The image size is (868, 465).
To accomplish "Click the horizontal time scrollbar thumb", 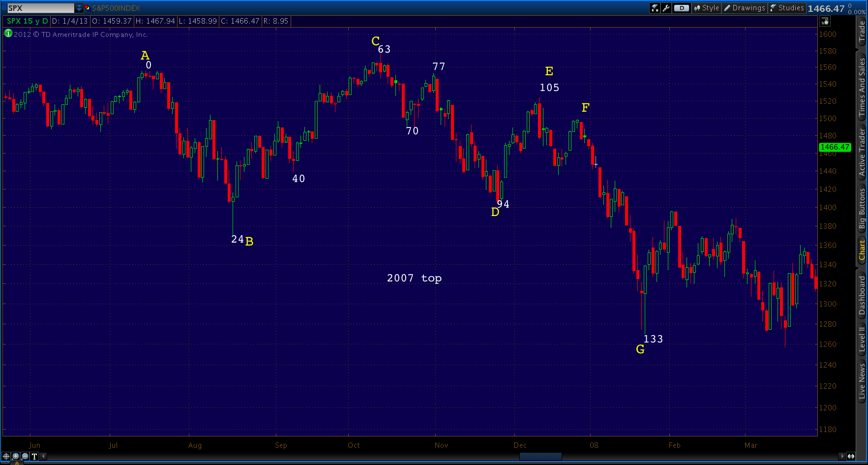I will [540, 456].
